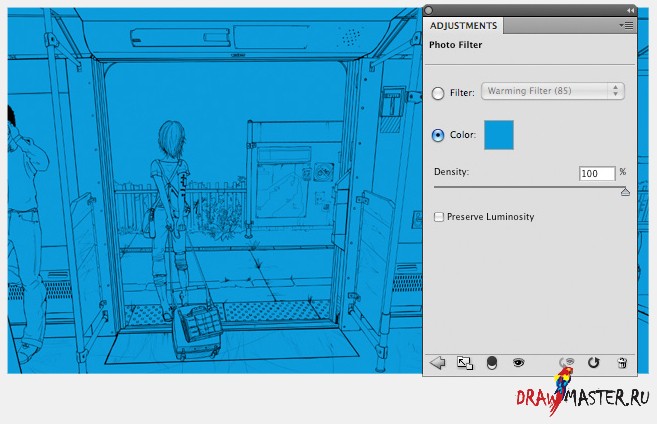The height and width of the screenshot is (424, 657).
Task: Close the Adjustments panel circle button
Action: tap(429, 10)
